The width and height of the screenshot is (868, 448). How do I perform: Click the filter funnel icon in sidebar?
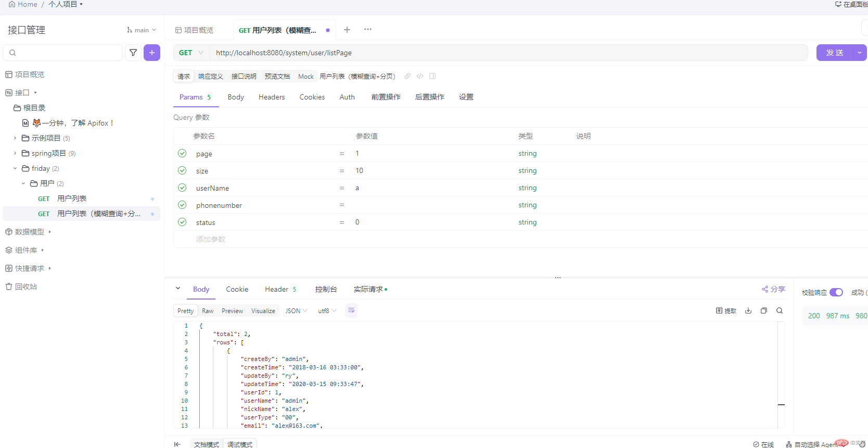(133, 53)
